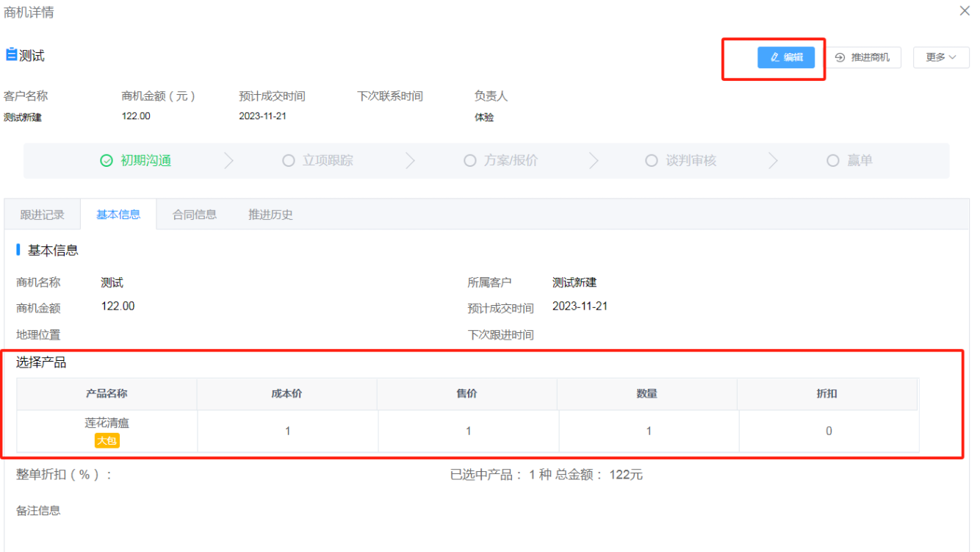Click the 推进商机 button

[865, 57]
